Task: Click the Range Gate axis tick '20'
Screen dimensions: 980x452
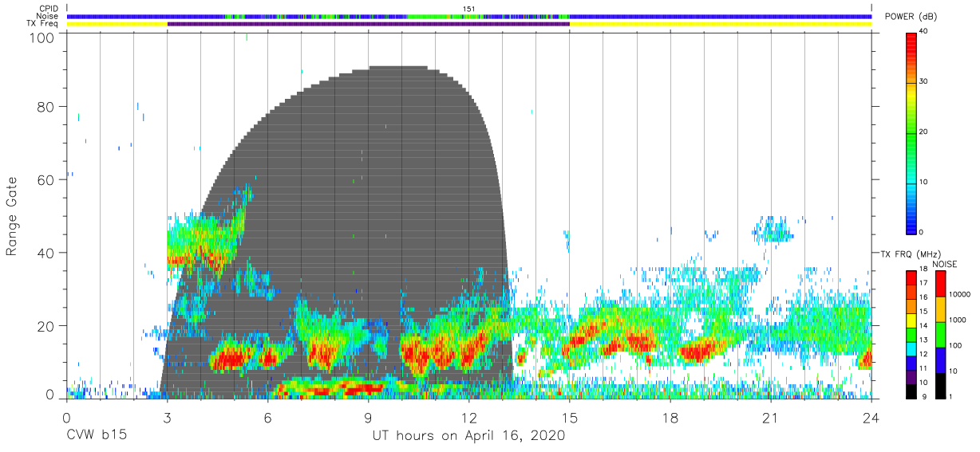Action: point(45,325)
